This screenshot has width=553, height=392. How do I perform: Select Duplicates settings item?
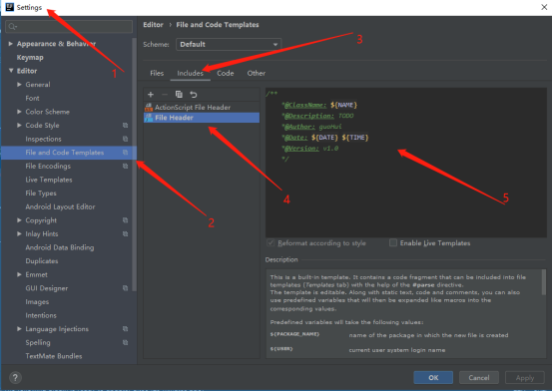[42, 261]
